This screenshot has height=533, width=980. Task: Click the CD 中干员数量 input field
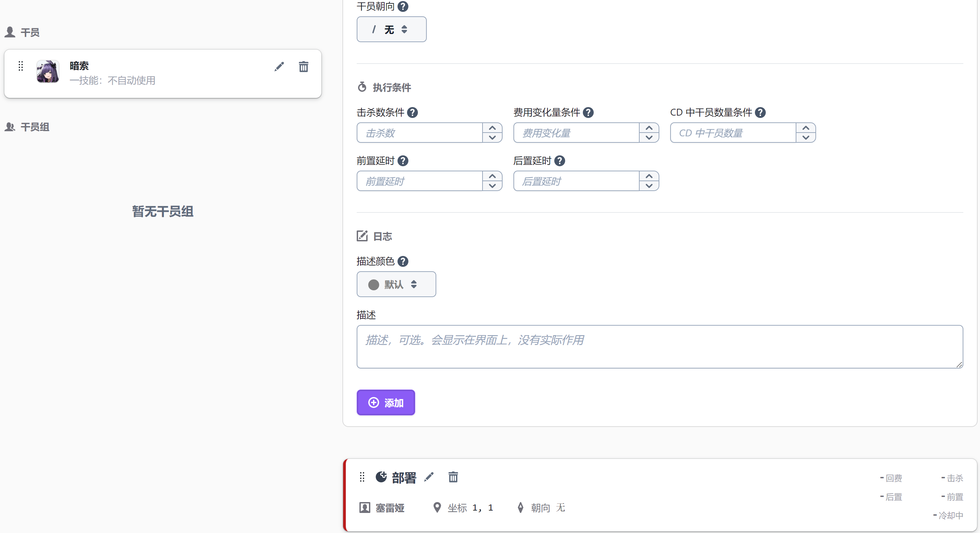(733, 133)
